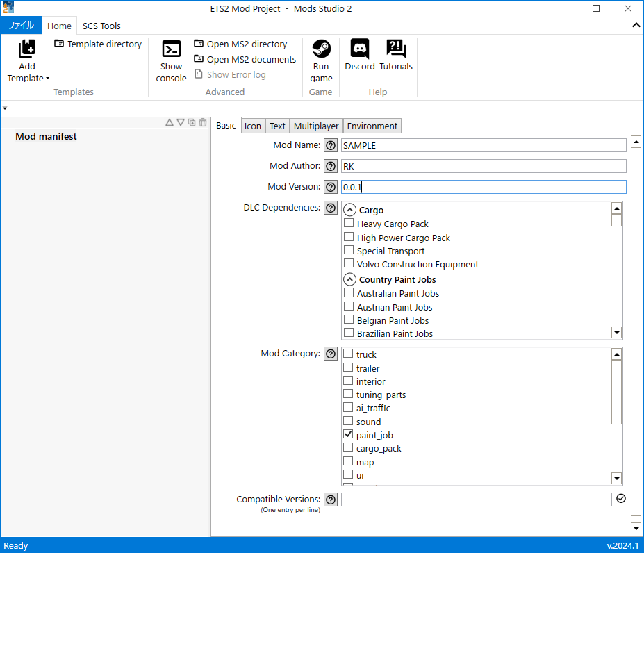Click the Add Template icon
Image resolution: width=644 pixels, height=660 pixels.
[27, 49]
